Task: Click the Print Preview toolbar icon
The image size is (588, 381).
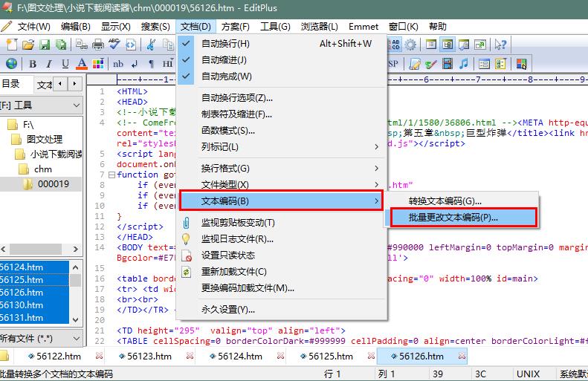Action: pos(82,45)
